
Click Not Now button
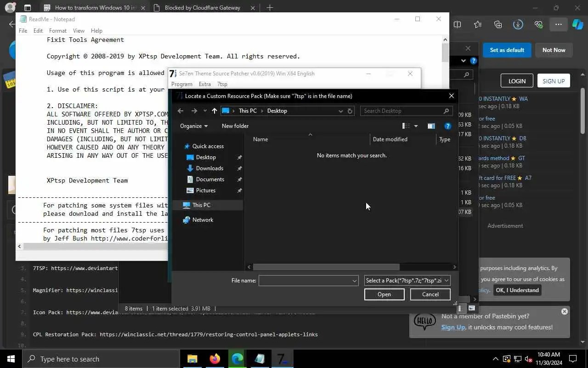(554, 50)
